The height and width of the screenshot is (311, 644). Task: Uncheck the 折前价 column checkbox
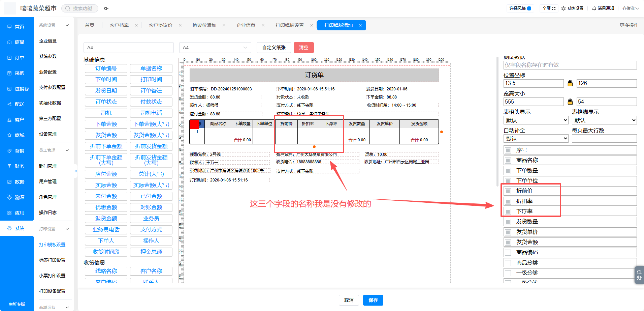pyautogui.click(x=508, y=191)
